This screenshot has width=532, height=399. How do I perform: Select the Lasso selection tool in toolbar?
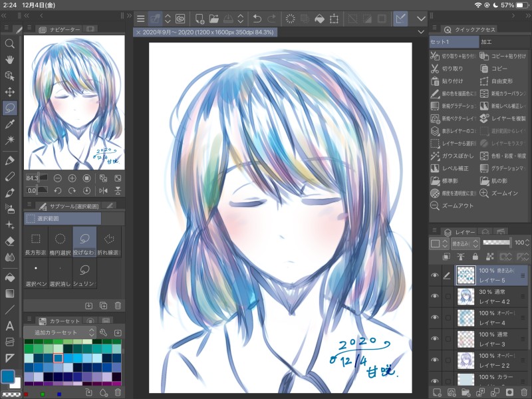coord(9,108)
